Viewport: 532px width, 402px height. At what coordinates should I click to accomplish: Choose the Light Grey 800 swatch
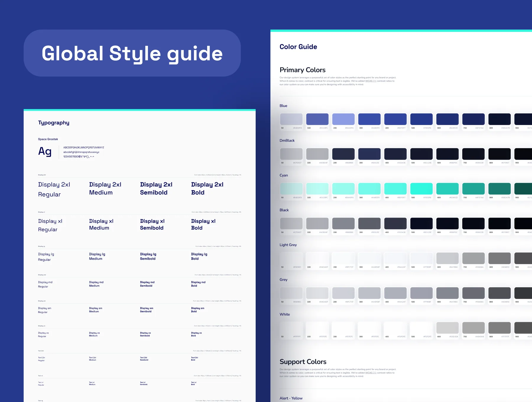(499, 258)
